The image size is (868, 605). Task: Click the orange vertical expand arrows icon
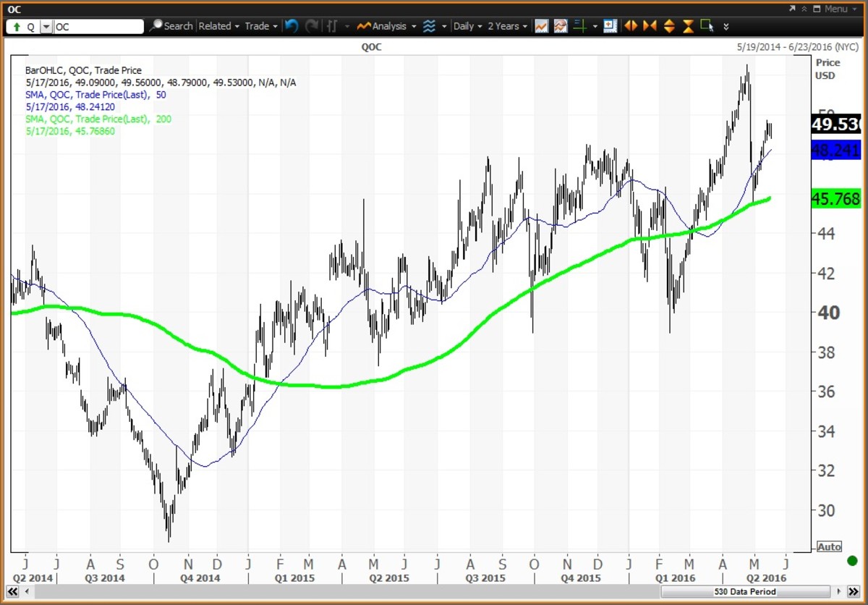click(x=669, y=26)
